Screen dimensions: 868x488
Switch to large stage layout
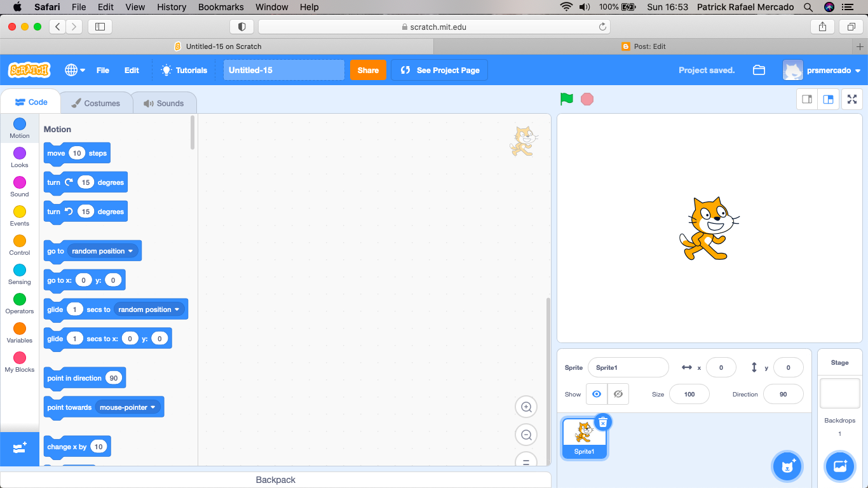tap(828, 99)
